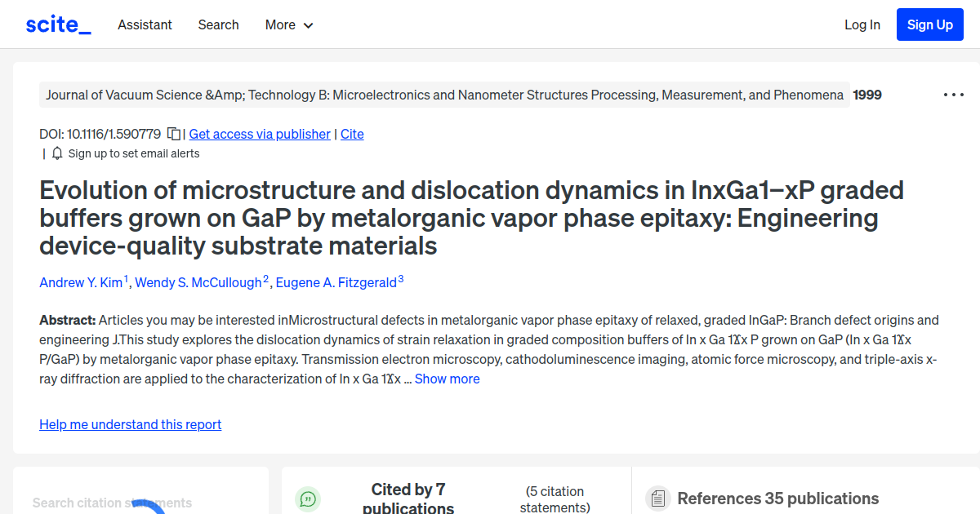This screenshot has height=514, width=980.
Task: Open the Cite dialog
Action: [x=352, y=134]
